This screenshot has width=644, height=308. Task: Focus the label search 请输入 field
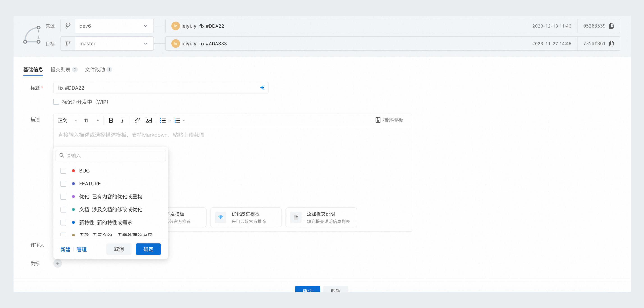[x=110, y=156]
